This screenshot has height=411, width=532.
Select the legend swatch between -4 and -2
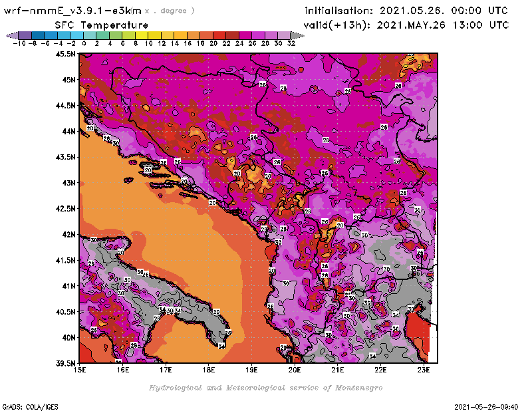(64, 36)
